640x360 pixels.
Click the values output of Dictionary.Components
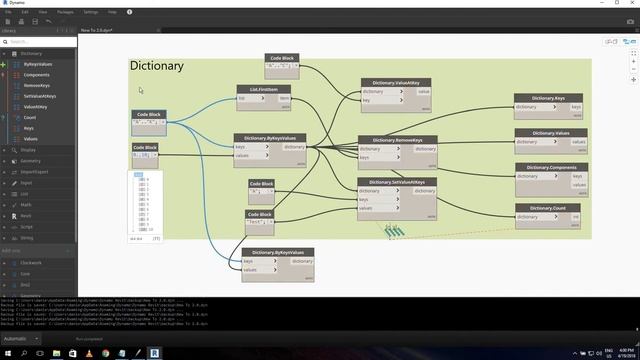579,185
